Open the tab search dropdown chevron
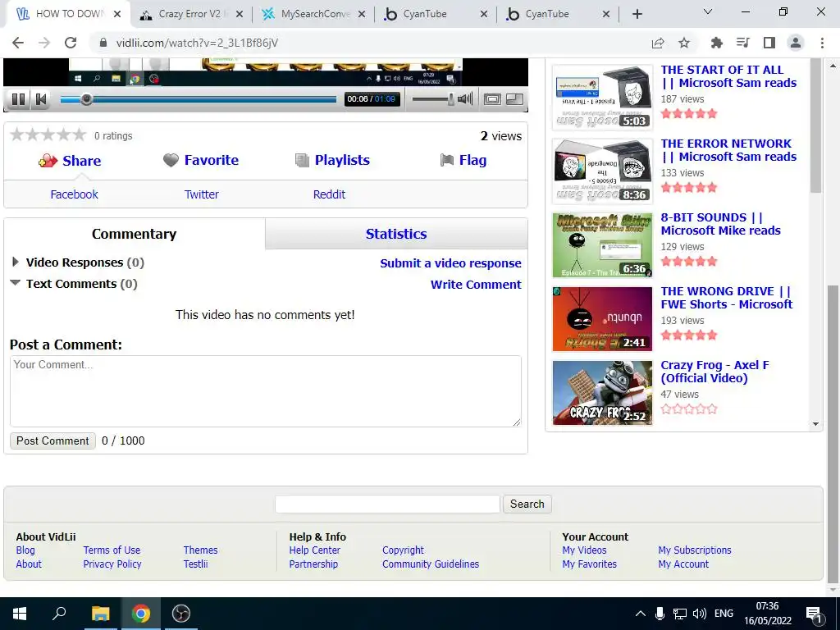Screen dimensions: 840x630 (708, 11)
